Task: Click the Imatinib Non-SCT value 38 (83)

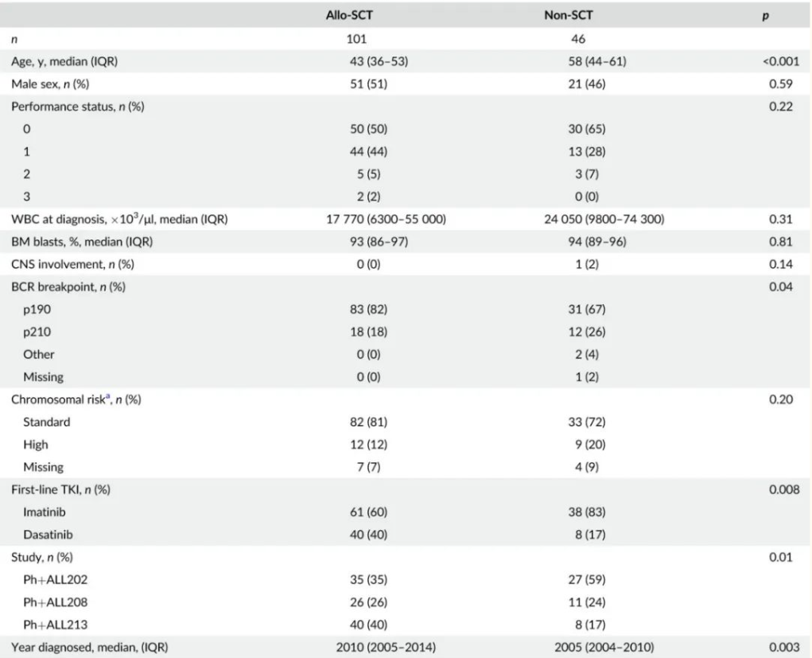Action: (x=587, y=512)
